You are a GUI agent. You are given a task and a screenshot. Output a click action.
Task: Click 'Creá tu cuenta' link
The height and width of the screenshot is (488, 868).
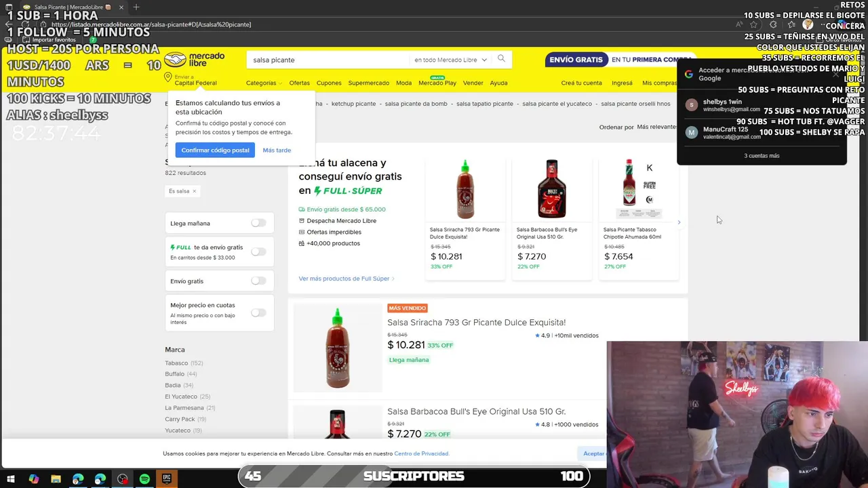tap(581, 83)
